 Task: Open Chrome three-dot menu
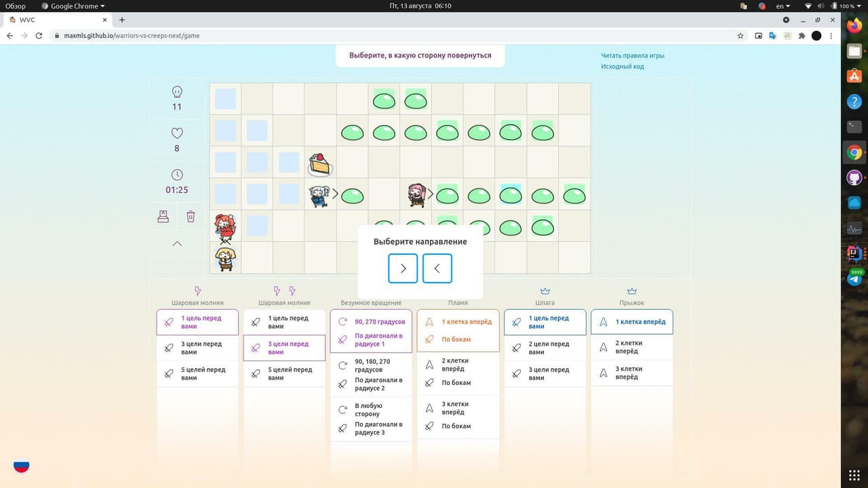[831, 36]
